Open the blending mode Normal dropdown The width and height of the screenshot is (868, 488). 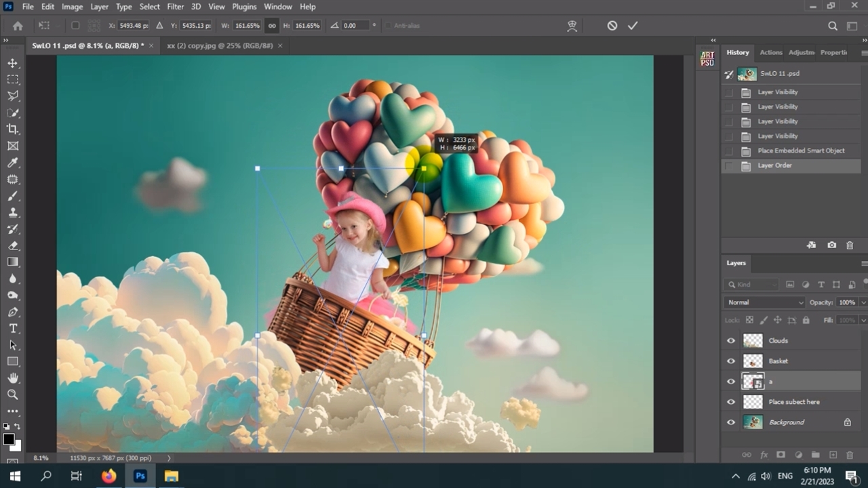[764, 302]
